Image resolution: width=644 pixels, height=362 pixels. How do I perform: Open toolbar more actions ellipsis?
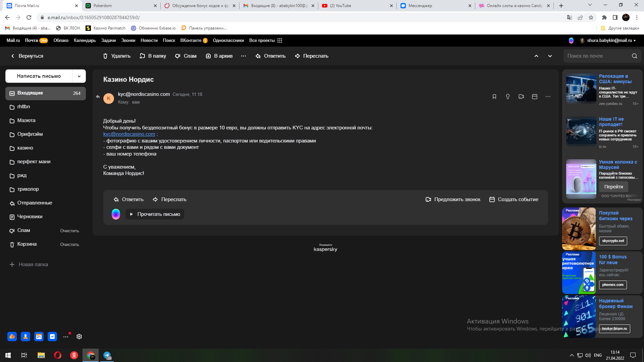coord(244,56)
